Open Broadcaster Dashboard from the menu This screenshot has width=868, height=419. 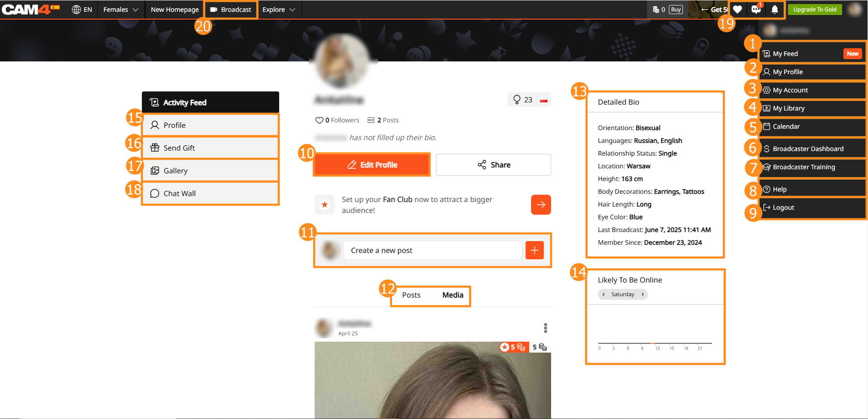[x=808, y=149]
